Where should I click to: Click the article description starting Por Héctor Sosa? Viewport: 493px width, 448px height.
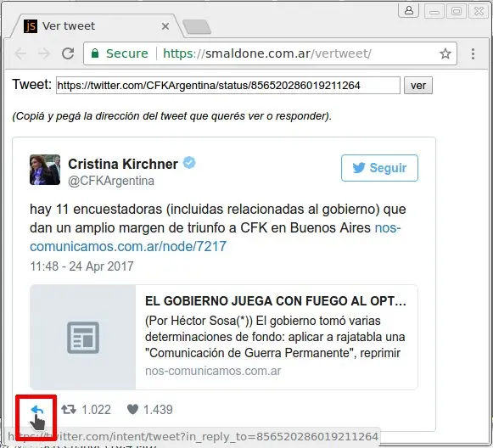(275, 337)
